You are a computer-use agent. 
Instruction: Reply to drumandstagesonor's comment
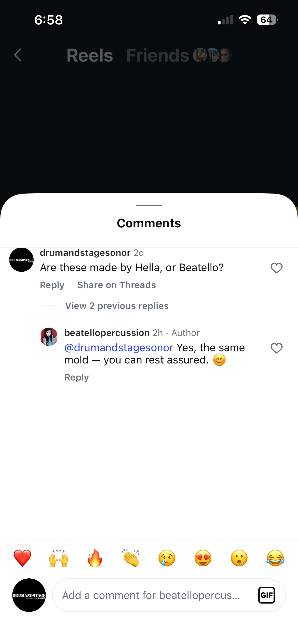click(x=52, y=285)
